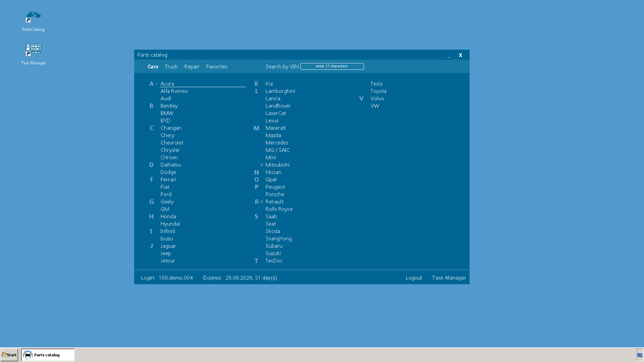
Task: Minimize the Parts catalog window
Action: pos(448,55)
